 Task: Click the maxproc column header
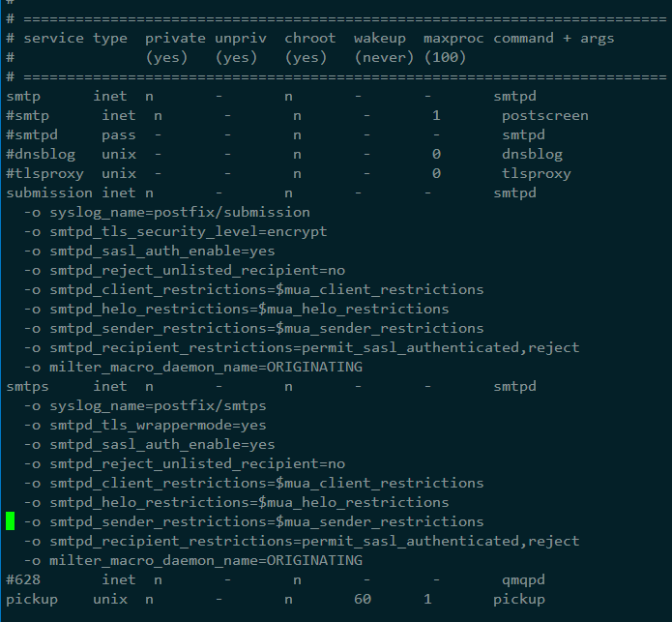tap(453, 38)
